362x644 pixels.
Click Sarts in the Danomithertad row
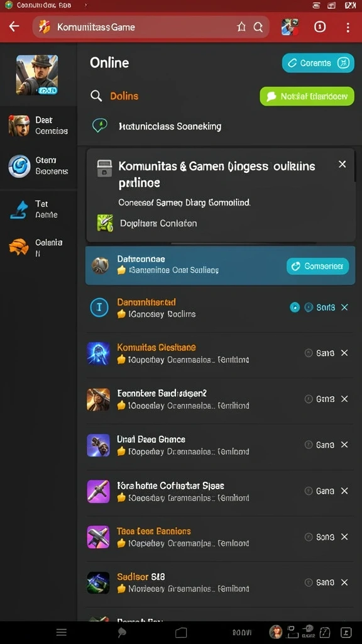(x=326, y=307)
